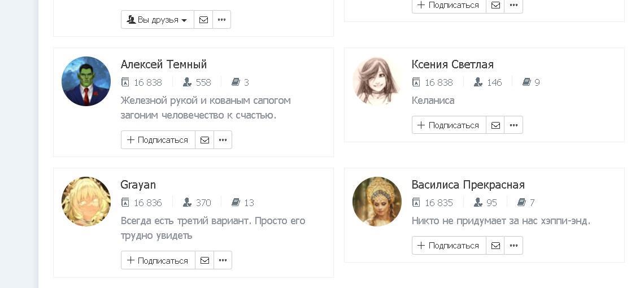Screen dimensions: 644x288
Task: Subscribe to Ксения Светлая
Action: click(449, 125)
